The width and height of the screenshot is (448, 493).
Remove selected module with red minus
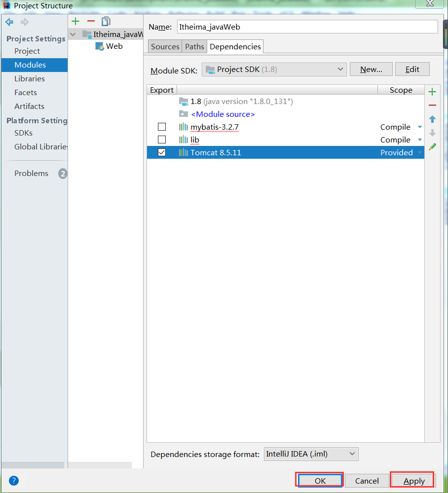point(91,21)
